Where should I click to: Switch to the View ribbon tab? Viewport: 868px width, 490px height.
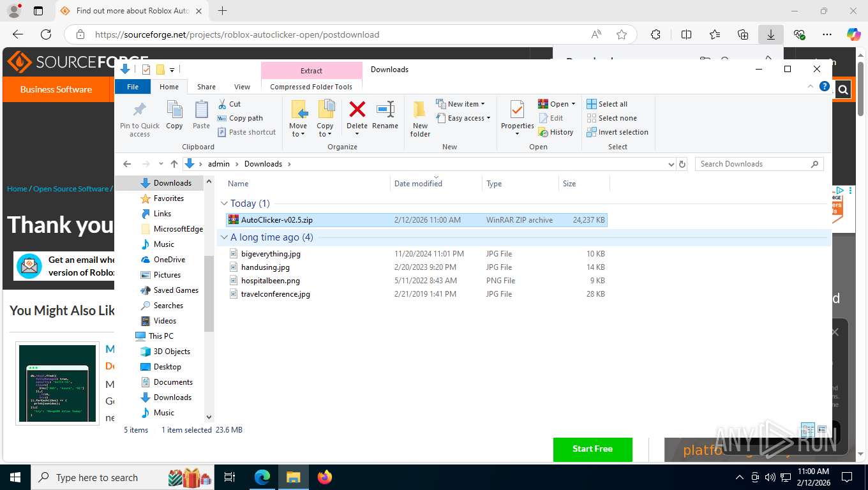click(242, 87)
